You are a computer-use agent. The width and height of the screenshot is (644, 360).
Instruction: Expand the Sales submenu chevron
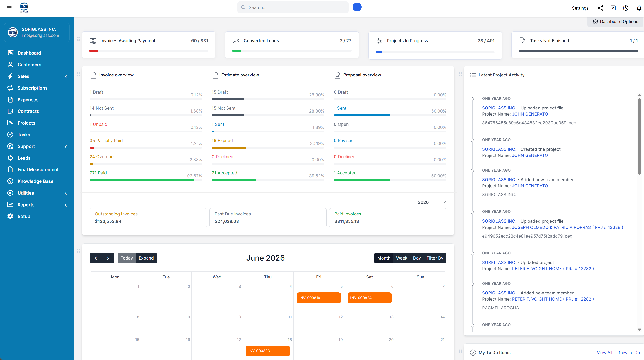66,77
